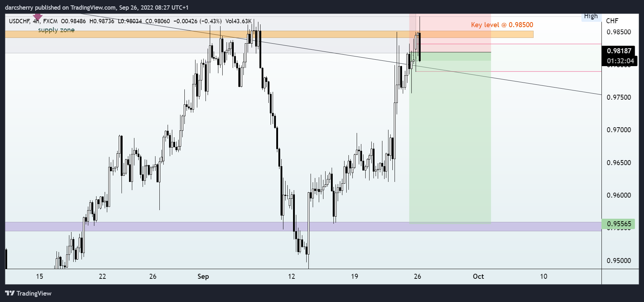Click the 'Key level @ 0.98500' annotation

click(x=502, y=25)
